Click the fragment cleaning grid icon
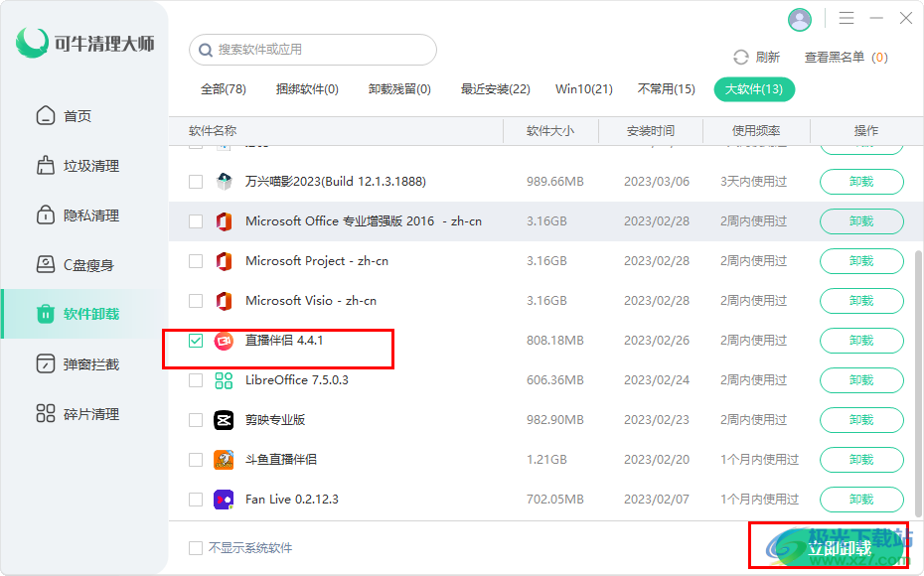Screen dimensions: 924x576 click(46, 413)
